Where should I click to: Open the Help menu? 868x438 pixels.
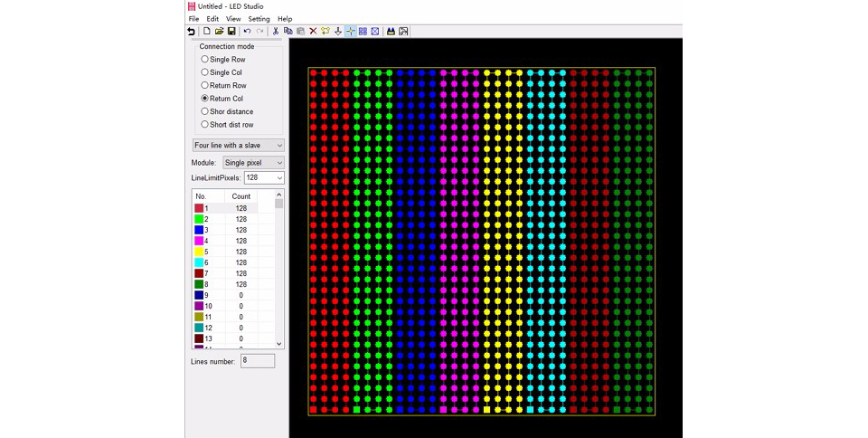coord(285,19)
